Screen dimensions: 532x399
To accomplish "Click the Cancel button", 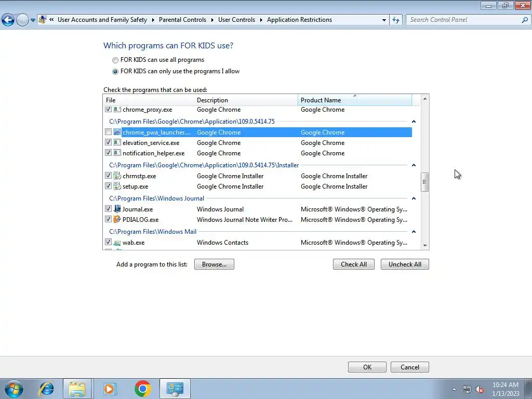I will pos(410,367).
